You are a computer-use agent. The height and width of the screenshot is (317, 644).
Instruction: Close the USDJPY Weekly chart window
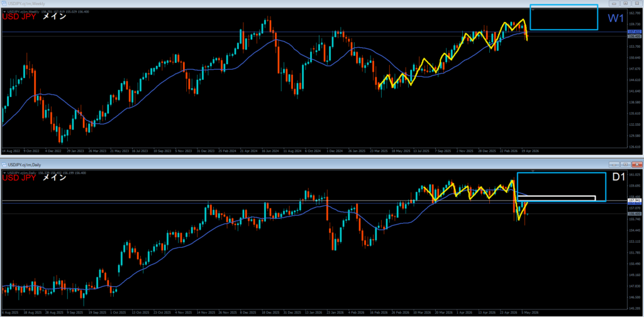coord(636,3)
